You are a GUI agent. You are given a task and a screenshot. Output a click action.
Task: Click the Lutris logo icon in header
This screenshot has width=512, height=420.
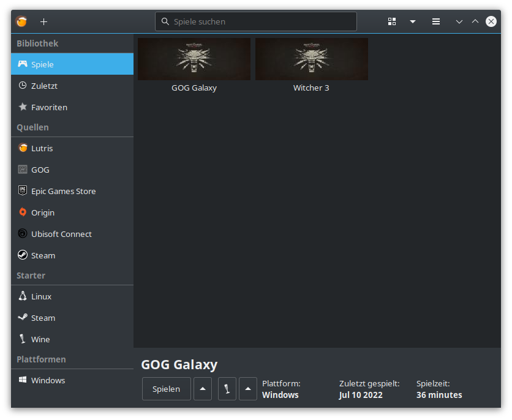(21, 21)
